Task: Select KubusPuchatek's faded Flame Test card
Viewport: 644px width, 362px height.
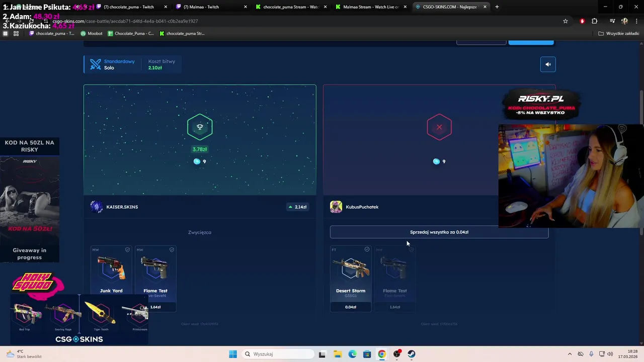Action: pyautogui.click(x=395, y=279)
